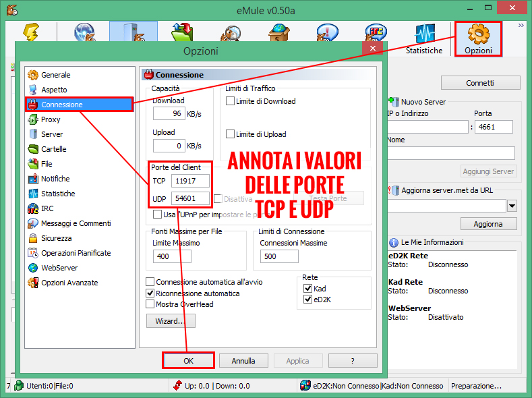Click the Applica button
This screenshot has width=532, height=398.
(x=297, y=361)
